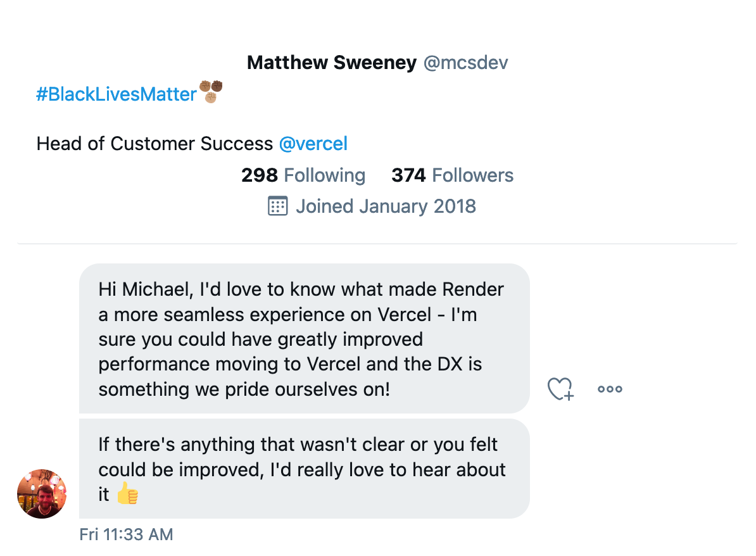
Task: Click the "Head of Customer Success" bio text
Action: (154, 144)
